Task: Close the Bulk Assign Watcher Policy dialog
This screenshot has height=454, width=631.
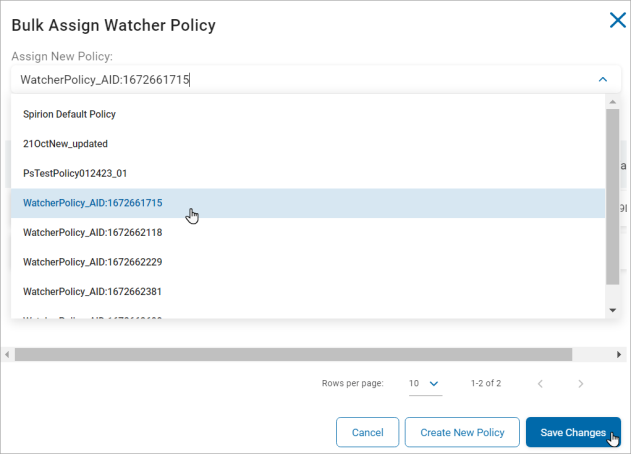Action: point(617,21)
